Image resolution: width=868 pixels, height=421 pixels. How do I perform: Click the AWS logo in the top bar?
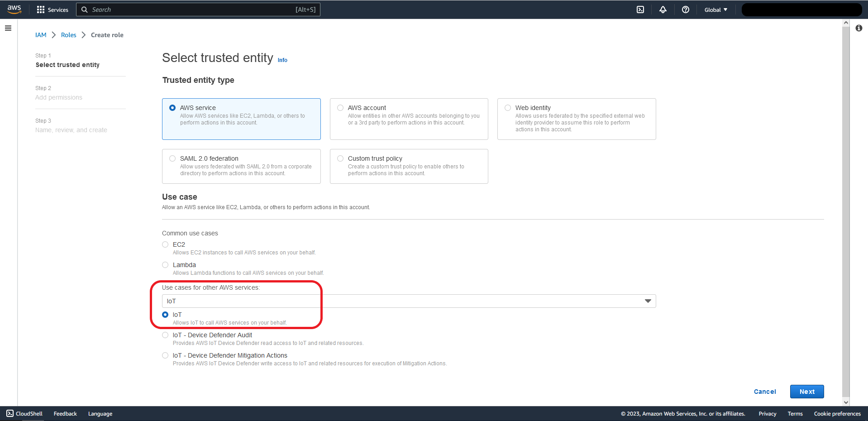14,9
